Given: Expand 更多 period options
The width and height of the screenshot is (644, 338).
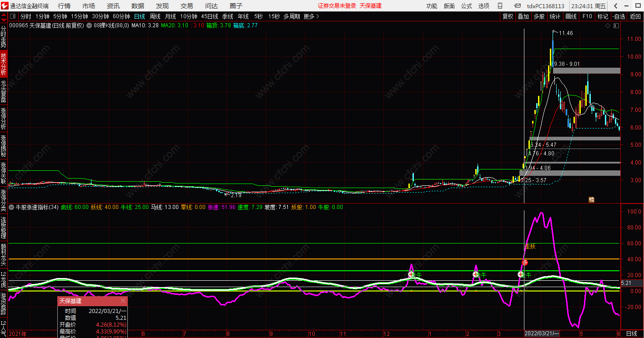Looking at the screenshot, I should click(x=312, y=16).
